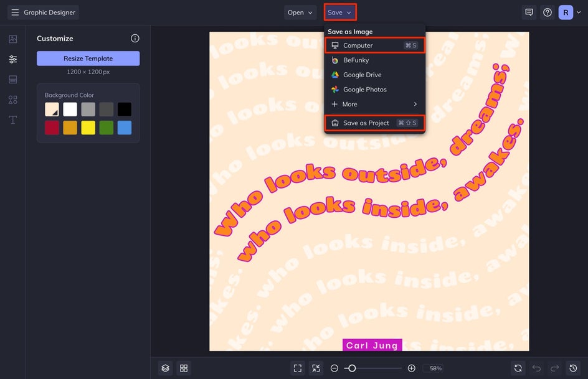Expand the More save options submenu
This screenshot has width=588, height=379.
[x=374, y=104]
